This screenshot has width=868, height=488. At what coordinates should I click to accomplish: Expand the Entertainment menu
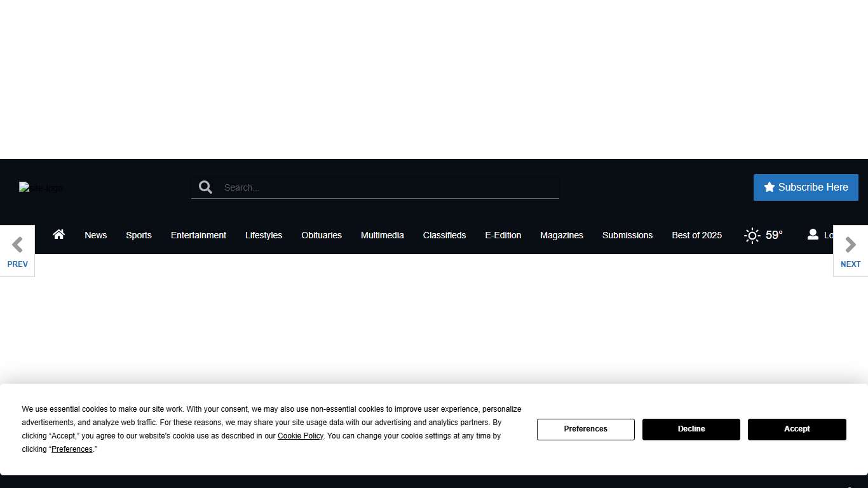(x=198, y=235)
